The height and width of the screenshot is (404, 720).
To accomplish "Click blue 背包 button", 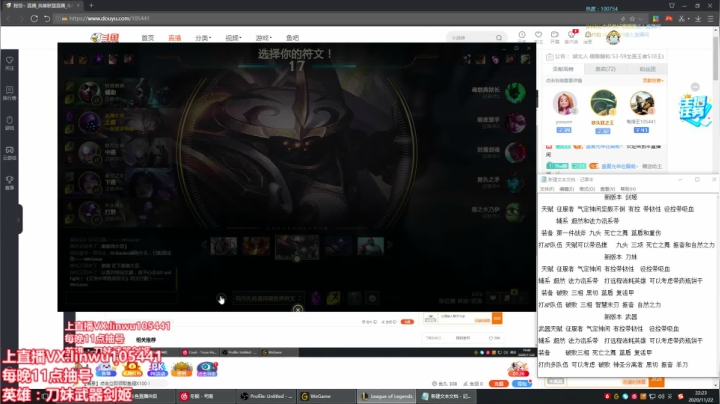I will coord(522,384).
